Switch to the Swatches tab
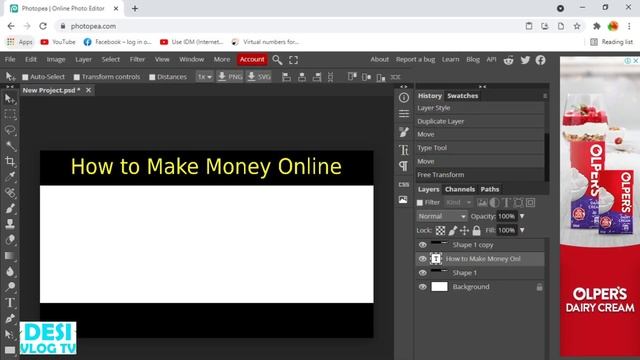The width and height of the screenshot is (640, 360). click(x=462, y=96)
